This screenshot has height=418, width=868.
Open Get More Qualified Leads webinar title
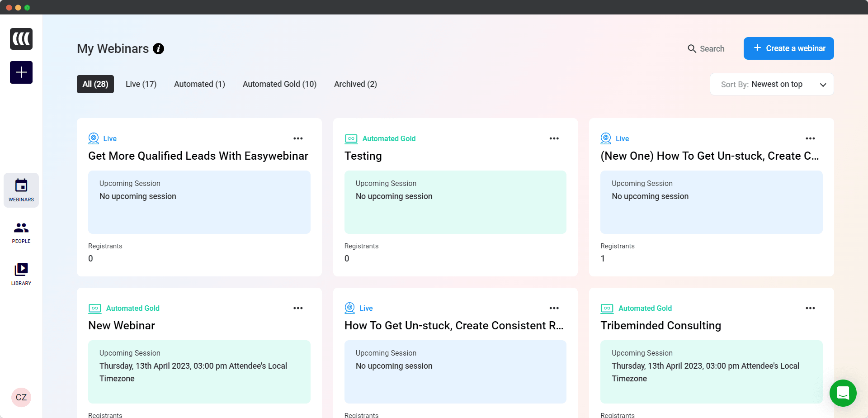[x=198, y=156]
